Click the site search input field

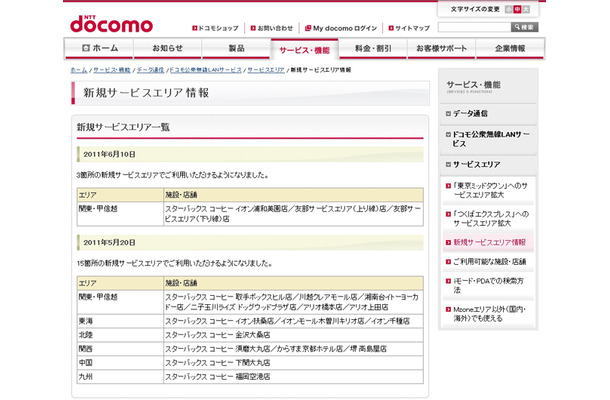(x=474, y=27)
